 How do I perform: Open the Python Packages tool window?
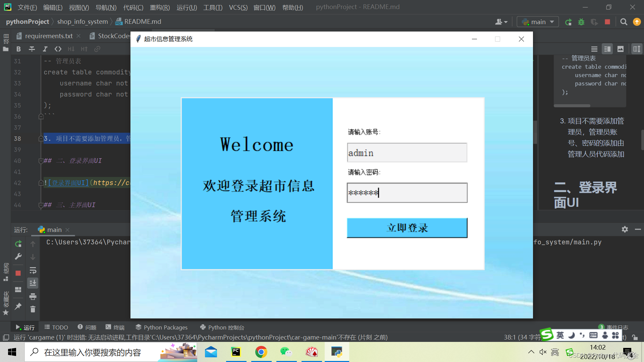click(161, 327)
